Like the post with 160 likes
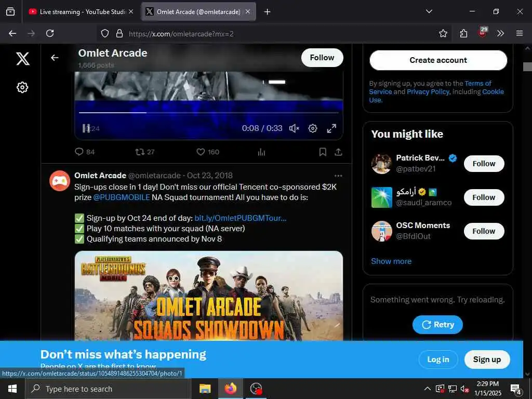532x399 pixels. tap(201, 152)
